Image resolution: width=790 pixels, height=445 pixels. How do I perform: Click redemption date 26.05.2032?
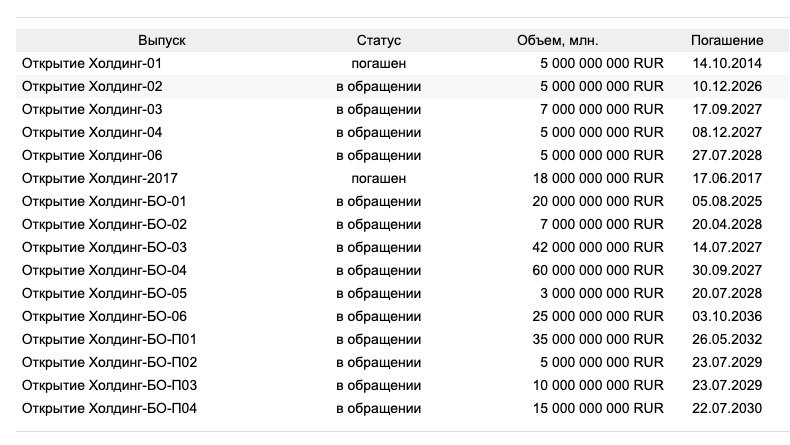pyautogui.click(x=727, y=340)
